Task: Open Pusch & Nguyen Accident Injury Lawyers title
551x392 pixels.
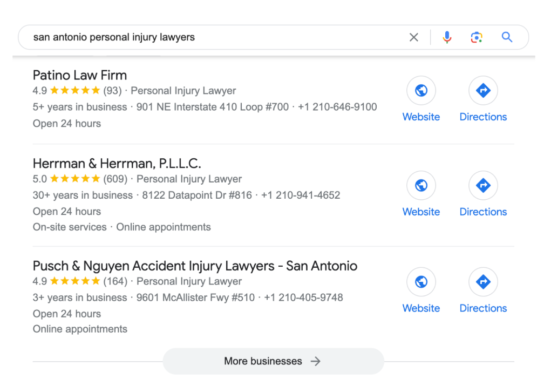Action: pos(195,266)
